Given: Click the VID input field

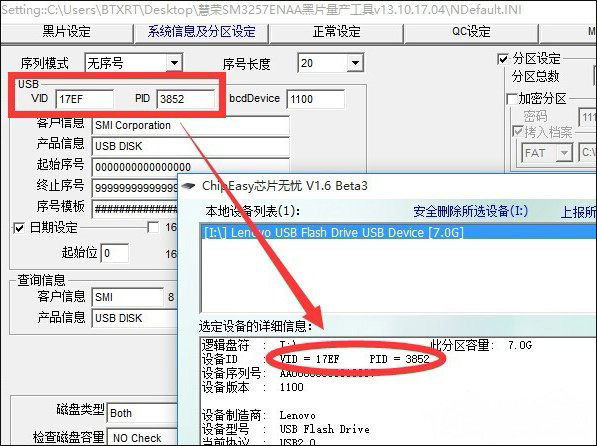Looking at the screenshot, I should point(85,99).
